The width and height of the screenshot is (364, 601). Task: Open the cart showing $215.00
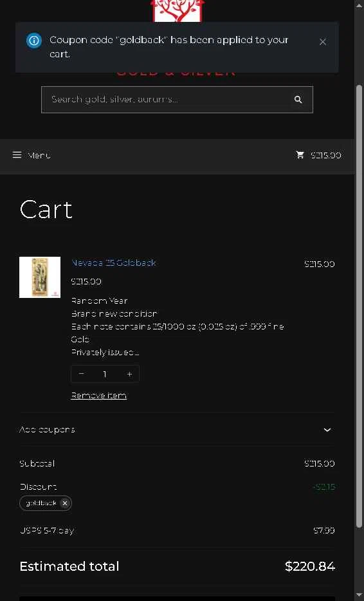(318, 155)
